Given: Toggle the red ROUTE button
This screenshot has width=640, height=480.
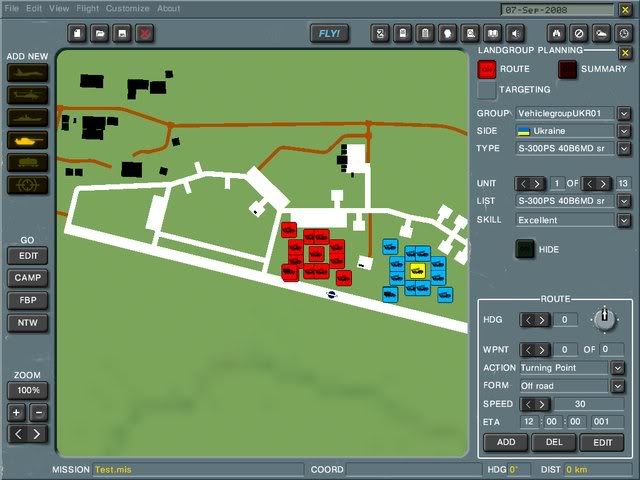Looking at the screenshot, I should click(487, 69).
